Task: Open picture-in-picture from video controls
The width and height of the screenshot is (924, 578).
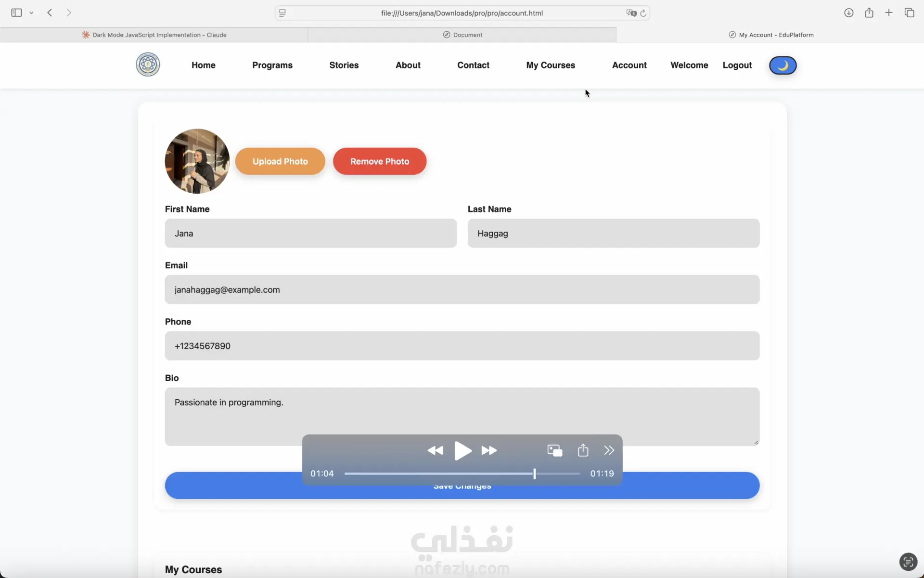Action: [x=554, y=450]
